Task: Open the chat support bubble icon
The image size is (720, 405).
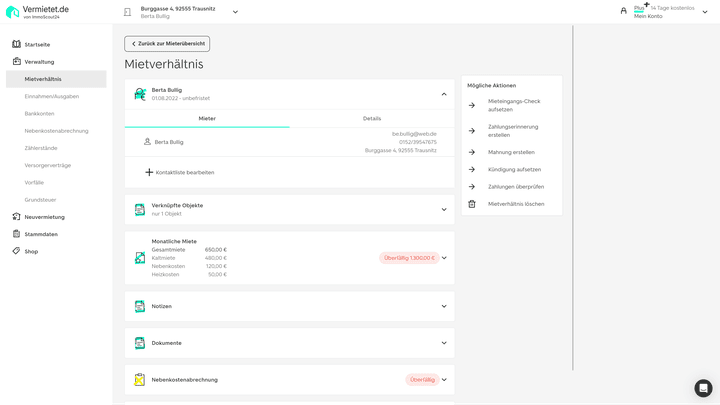Action: 703,388
